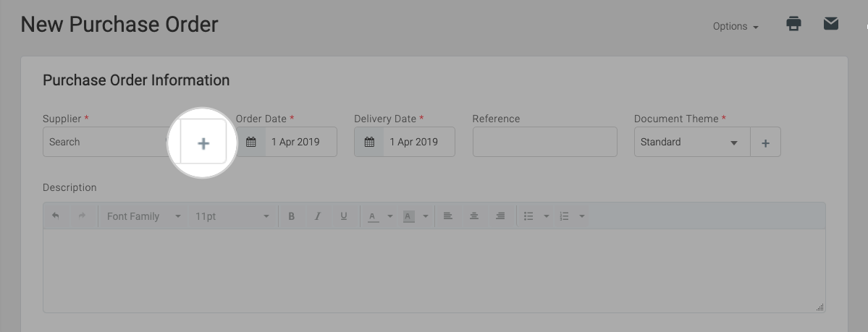
Task: Toggle underline formatting
Action: pyautogui.click(x=344, y=216)
